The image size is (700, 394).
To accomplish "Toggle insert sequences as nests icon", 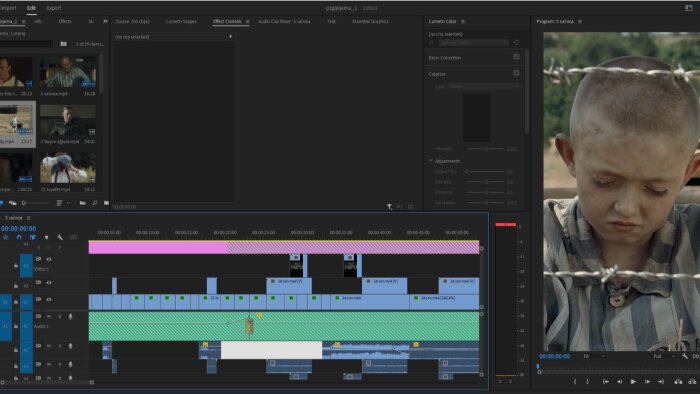I will [x=5, y=237].
